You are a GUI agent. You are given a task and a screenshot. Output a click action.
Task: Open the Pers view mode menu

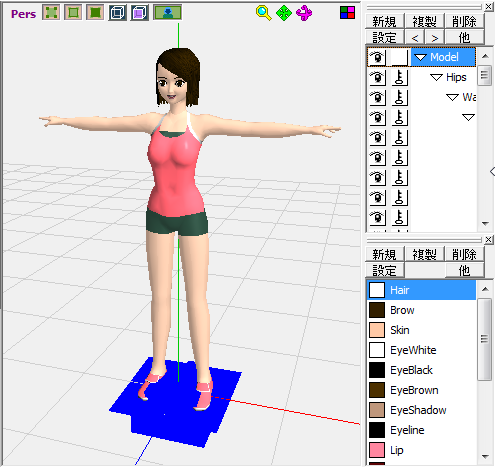coord(23,14)
